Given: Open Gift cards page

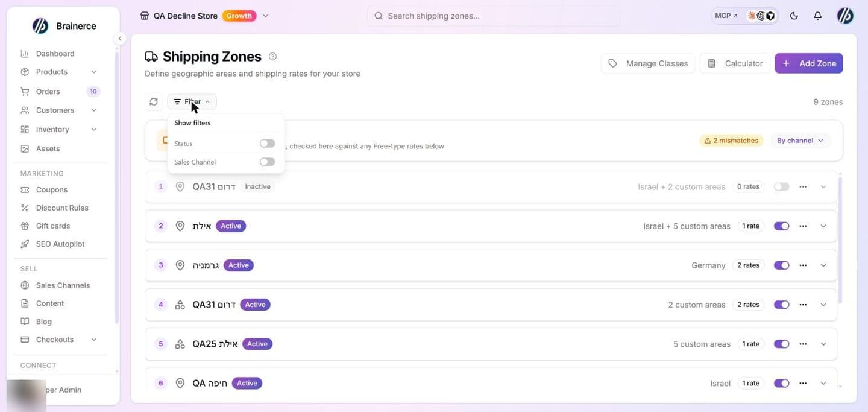Looking at the screenshot, I should tap(53, 226).
